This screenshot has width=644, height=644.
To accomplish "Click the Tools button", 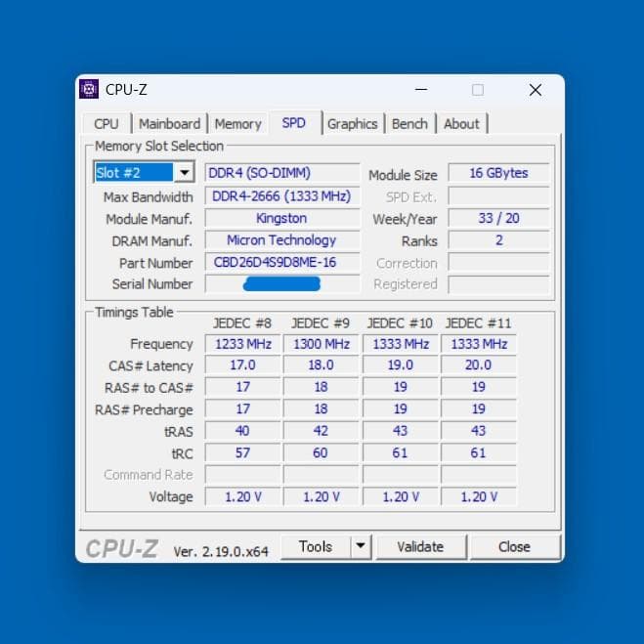I will (x=316, y=546).
